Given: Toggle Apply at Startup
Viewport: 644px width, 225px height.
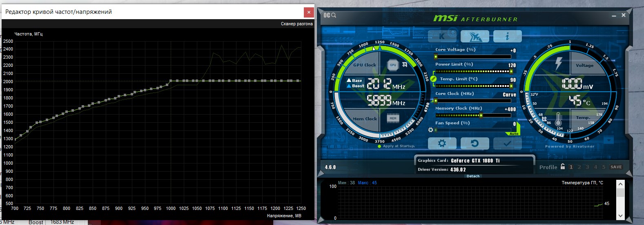Looking at the screenshot, I should tap(397, 146).
